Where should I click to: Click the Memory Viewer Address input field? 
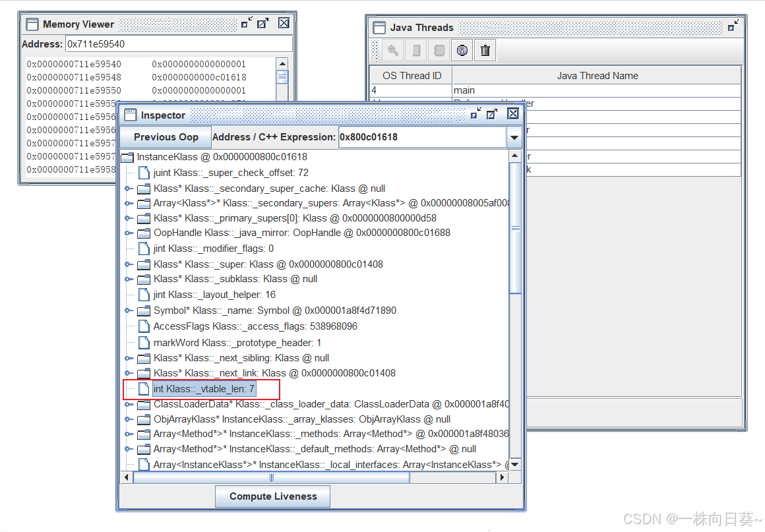(179, 44)
